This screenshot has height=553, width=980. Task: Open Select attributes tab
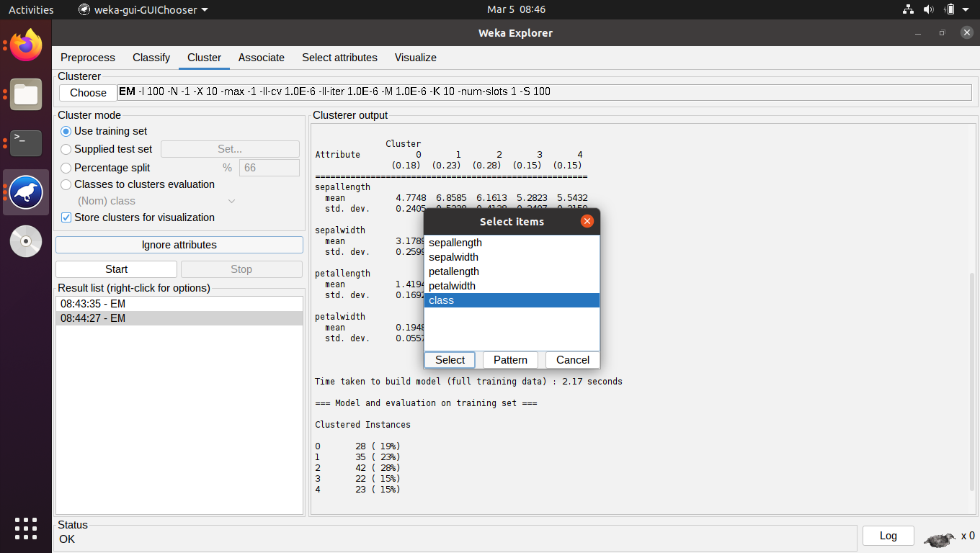pos(339,58)
